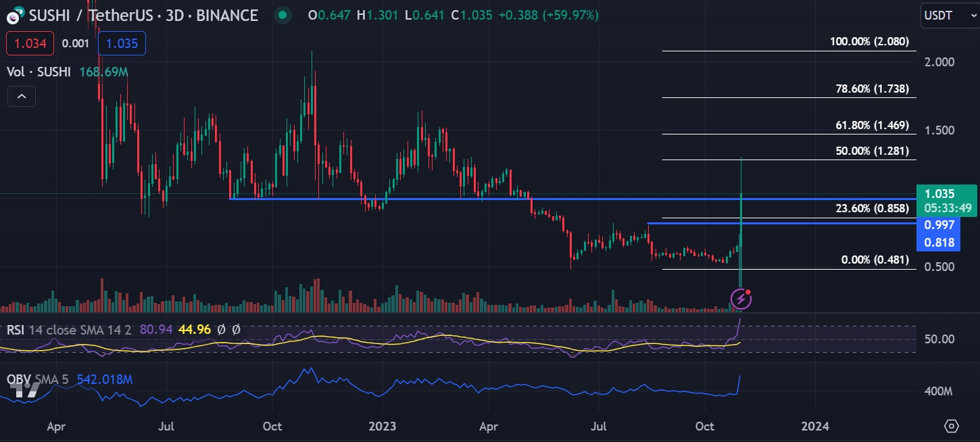Click the 78.60% (1.738) Fibonacci label
This screenshot has height=442, width=980.
[872, 89]
